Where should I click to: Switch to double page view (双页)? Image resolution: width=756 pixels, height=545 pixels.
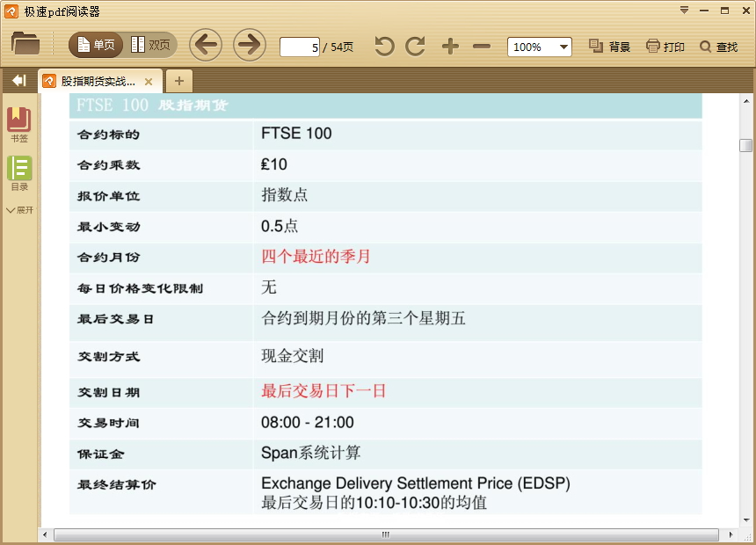[151, 45]
